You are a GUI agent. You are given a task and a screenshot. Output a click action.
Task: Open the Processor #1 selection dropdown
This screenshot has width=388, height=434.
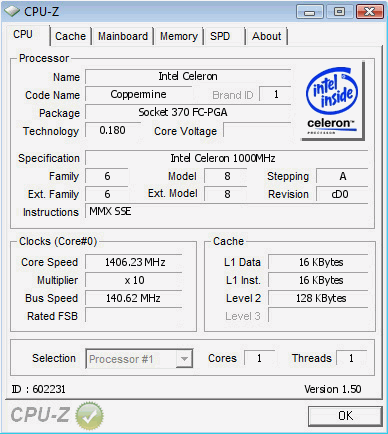(x=139, y=359)
